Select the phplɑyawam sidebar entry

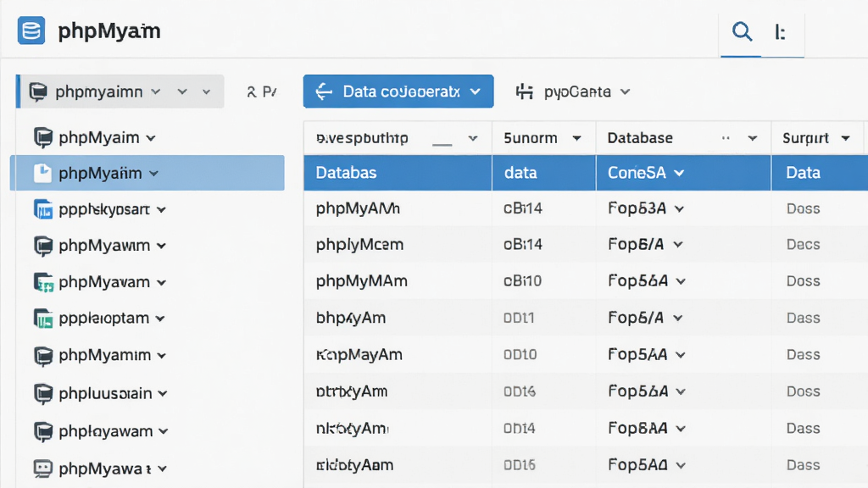106,431
